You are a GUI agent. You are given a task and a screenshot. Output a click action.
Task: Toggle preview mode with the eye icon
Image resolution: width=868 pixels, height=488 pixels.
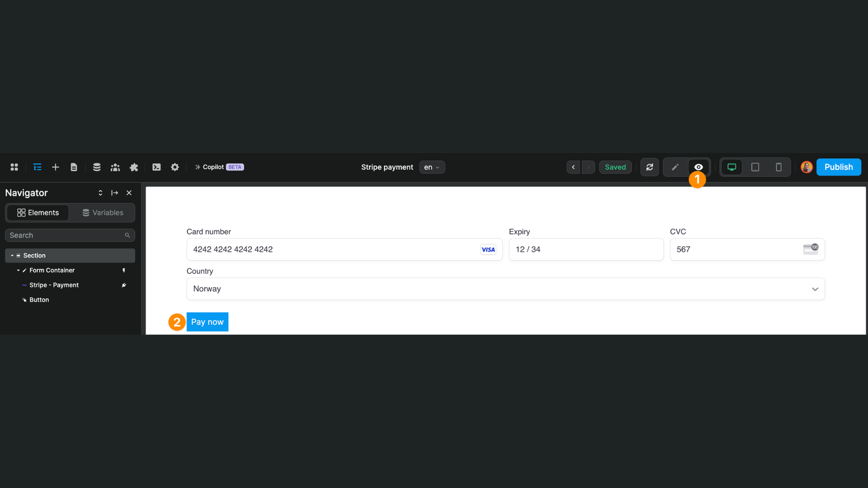pyautogui.click(x=698, y=167)
